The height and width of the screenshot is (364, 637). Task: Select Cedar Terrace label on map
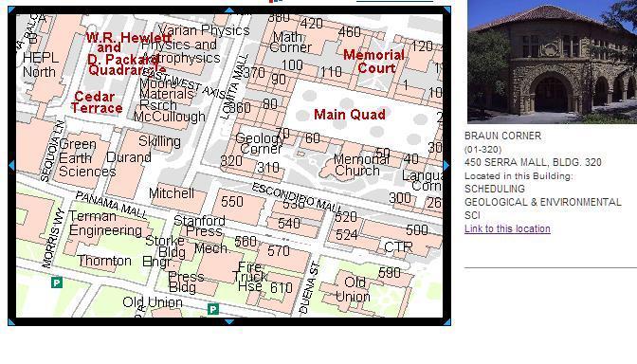[x=97, y=102]
